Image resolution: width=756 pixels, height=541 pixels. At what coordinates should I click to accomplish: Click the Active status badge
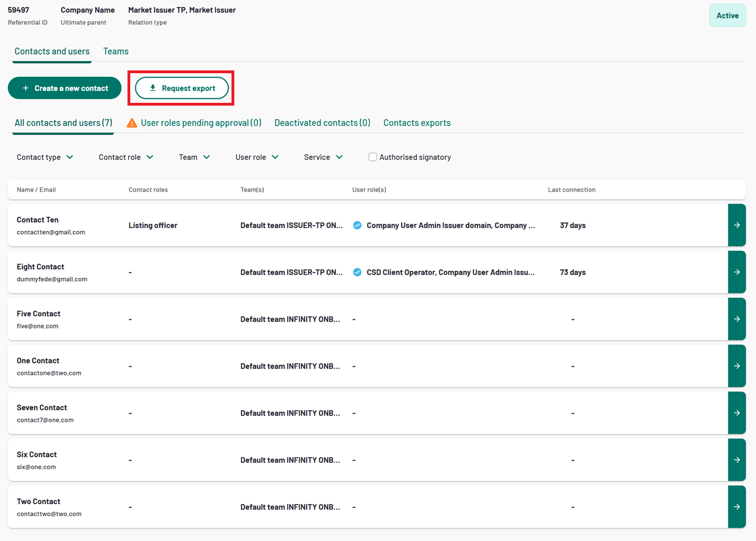point(727,16)
